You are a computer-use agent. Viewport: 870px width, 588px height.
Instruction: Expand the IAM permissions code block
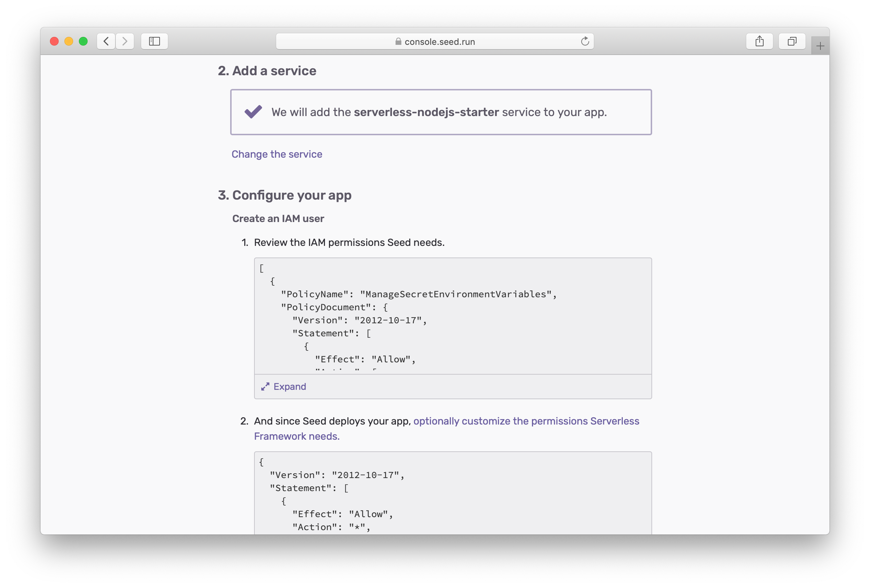click(290, 386)
